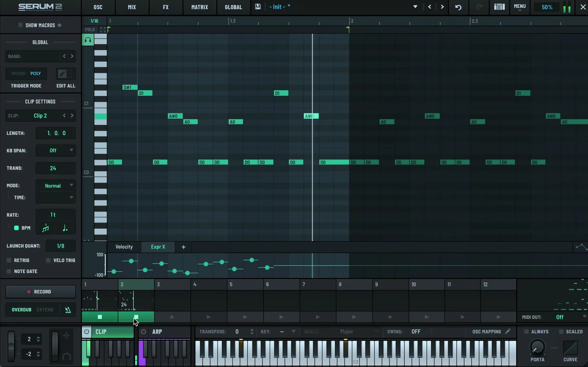The image size is (588, 367).
Task: Click the pencil edit icon in the Global panel
Action: click(x=62, y=74)
